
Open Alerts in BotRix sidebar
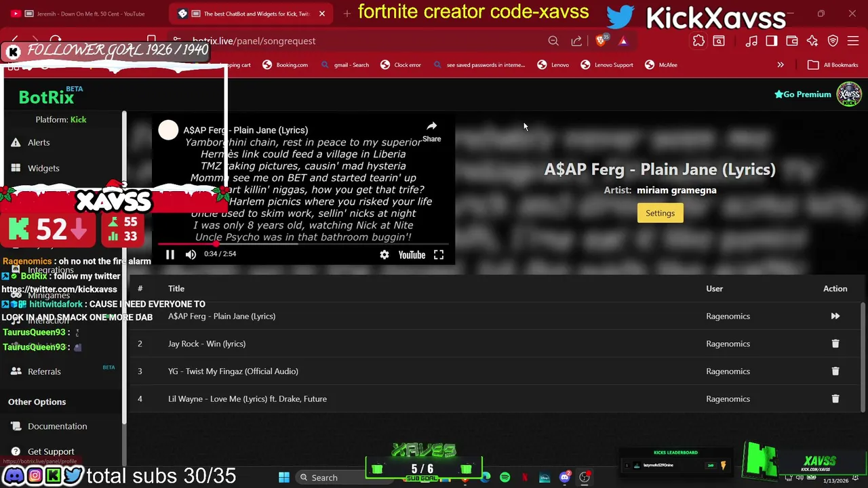point(39,142)
